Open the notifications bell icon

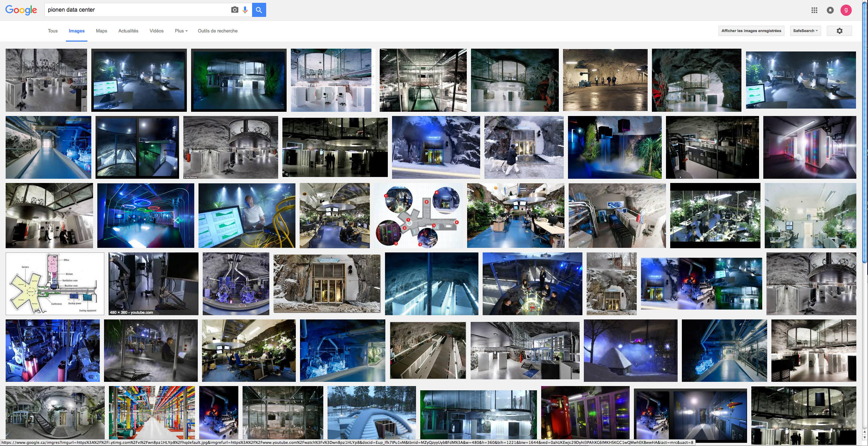(830, 10)
